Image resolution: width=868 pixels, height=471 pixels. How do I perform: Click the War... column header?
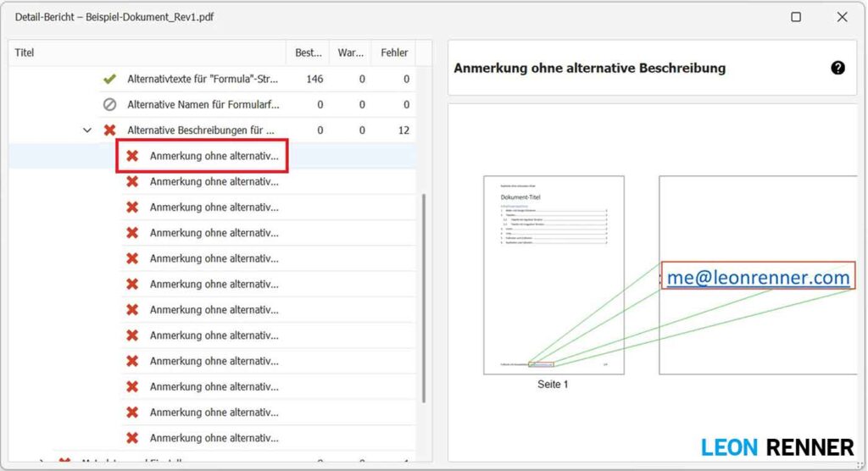pyautogui.click(x=351, y=53)
